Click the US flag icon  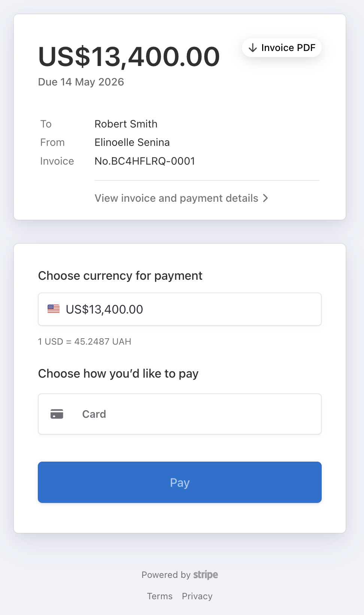54,309
